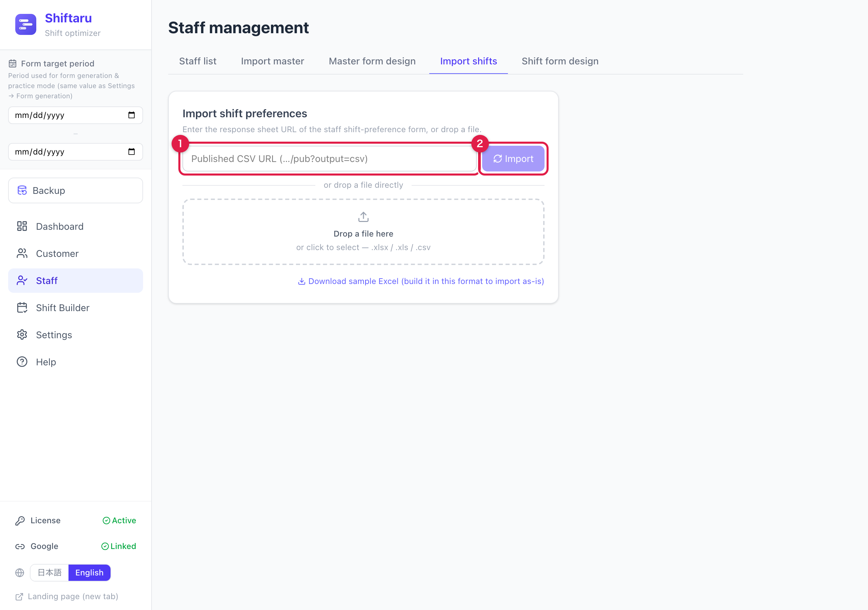868x610 pixels.
Task: Switch language to English
Action: (x=89, y=573)
